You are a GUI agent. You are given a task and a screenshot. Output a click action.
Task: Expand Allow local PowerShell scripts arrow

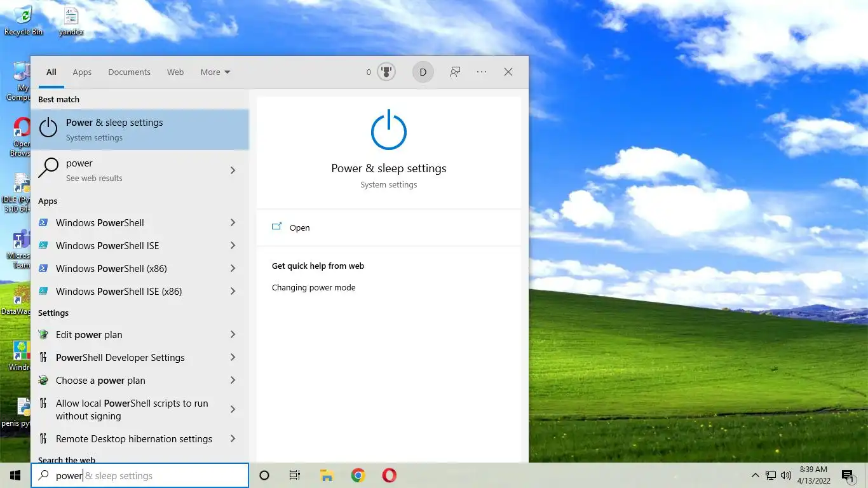point(233,409)
